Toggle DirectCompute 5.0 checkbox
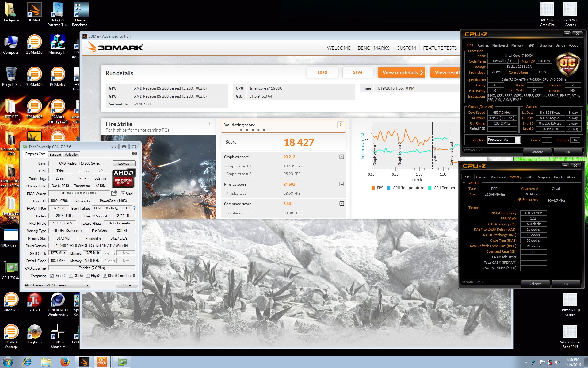Screen dimensions: 588x368 [105, 276]
